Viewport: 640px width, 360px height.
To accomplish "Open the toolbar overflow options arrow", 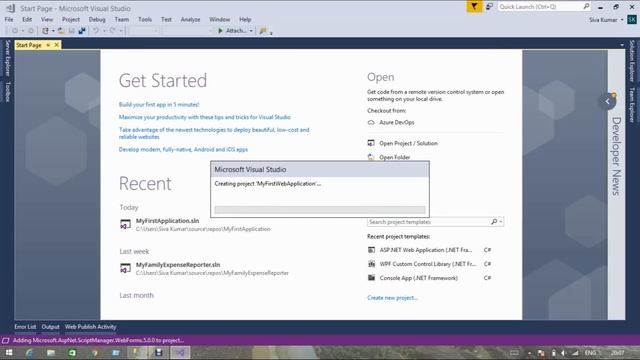I will tap(271, 33).
